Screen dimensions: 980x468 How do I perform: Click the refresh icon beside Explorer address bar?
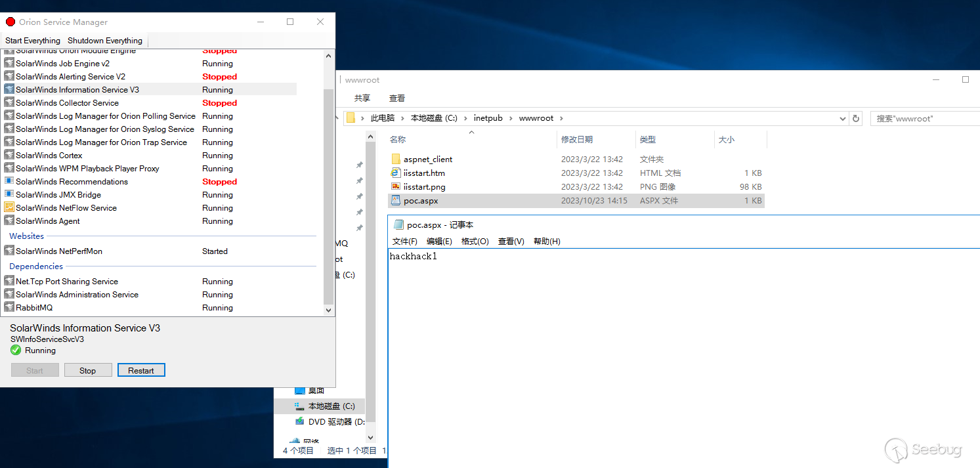(855, 119)
